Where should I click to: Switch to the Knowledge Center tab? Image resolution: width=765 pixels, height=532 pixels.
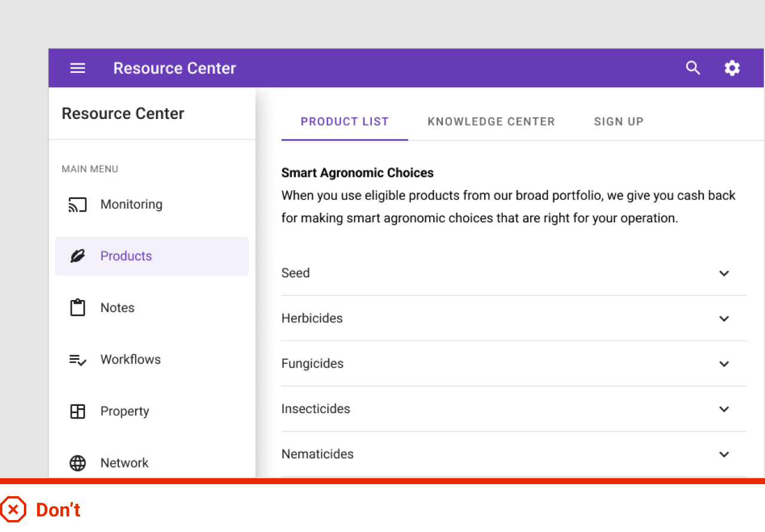point(491,122)
